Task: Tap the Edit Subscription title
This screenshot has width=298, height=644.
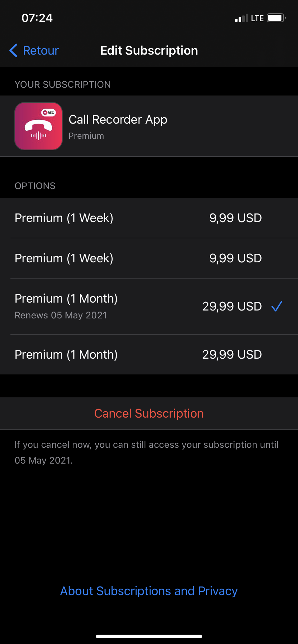Action: [x=149, y=51]
